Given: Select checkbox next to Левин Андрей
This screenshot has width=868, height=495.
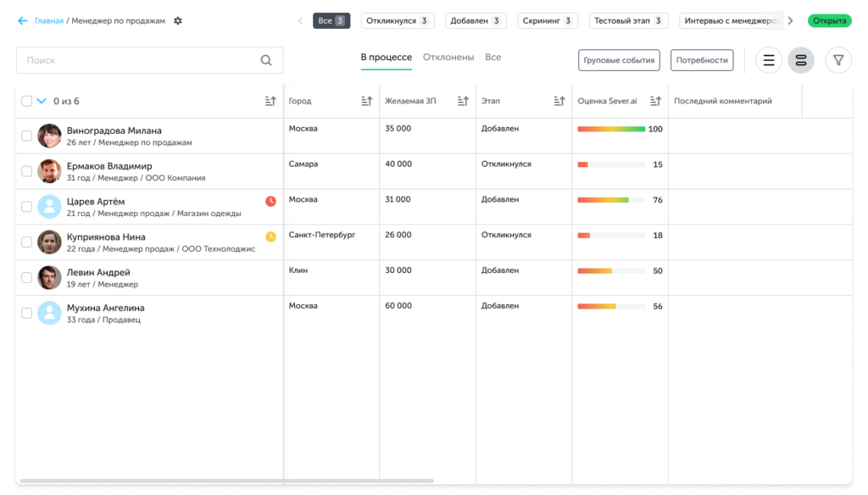Looking at the screenshot, I should tap(27, 277).
